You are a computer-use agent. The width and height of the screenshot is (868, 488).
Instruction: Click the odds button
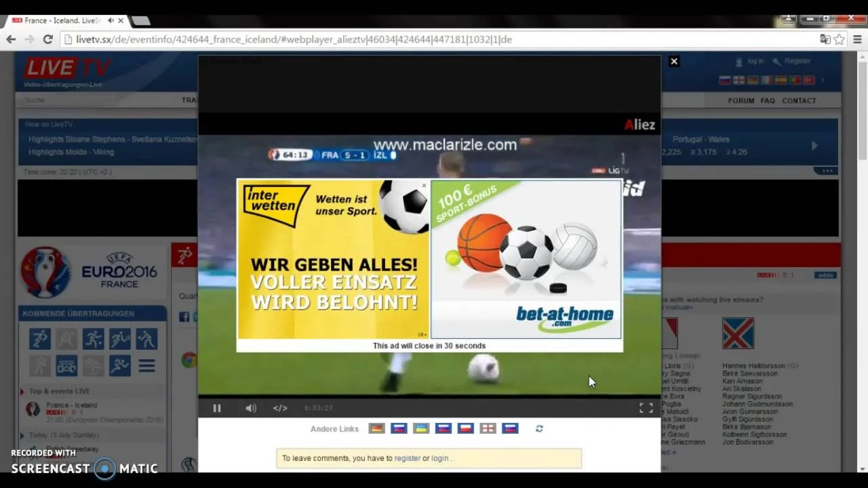coord(825,274)
